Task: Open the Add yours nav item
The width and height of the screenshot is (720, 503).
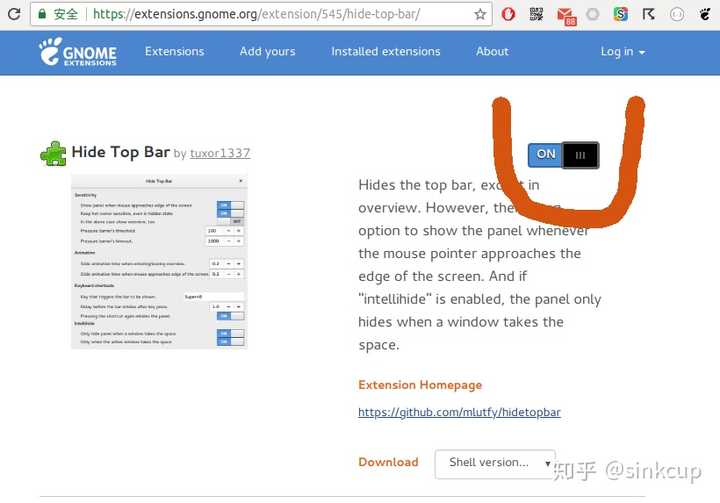Action: [267, 51]
